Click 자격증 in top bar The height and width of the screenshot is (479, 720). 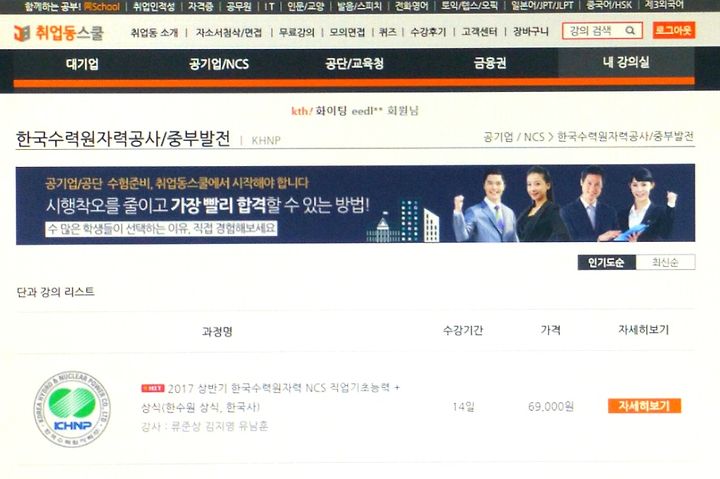[x=201, y=6]
